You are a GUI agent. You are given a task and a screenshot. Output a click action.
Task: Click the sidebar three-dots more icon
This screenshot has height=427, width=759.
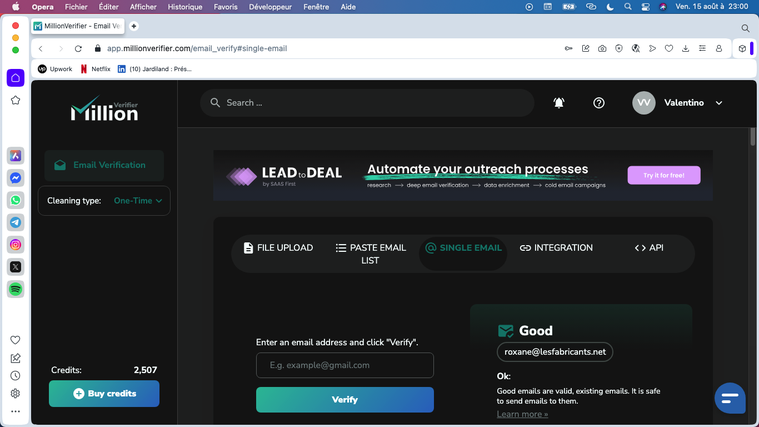[x=15, y=412]
